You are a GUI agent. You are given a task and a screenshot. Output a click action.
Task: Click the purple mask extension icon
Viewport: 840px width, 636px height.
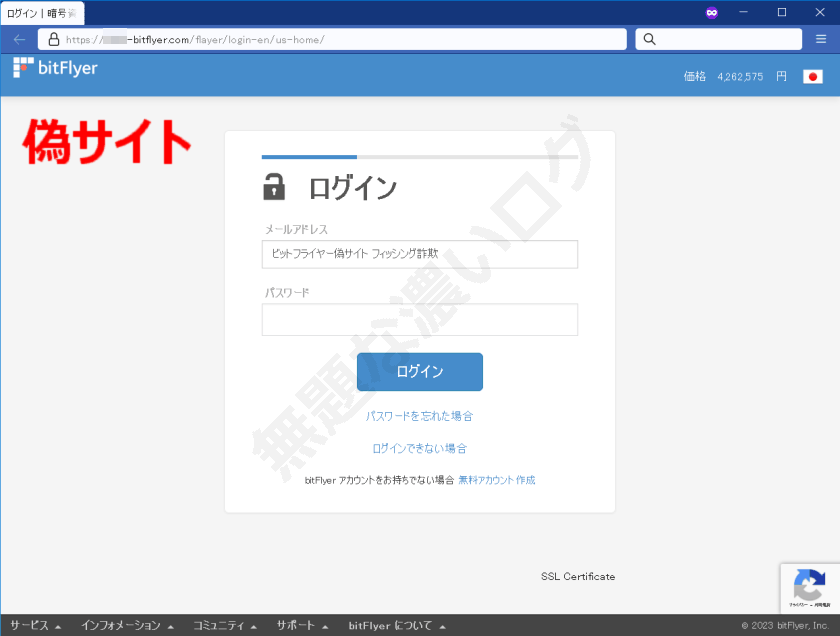(711, 12)
